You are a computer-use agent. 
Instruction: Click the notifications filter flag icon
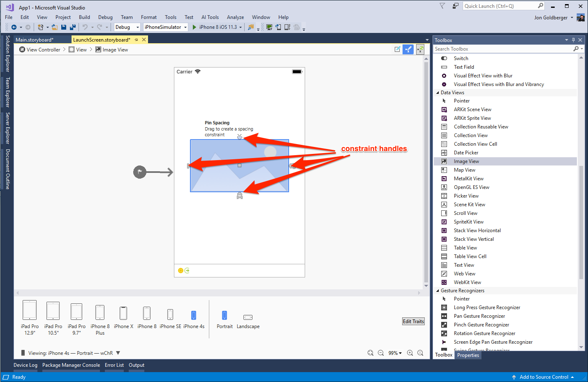click(x=442, y=6)
